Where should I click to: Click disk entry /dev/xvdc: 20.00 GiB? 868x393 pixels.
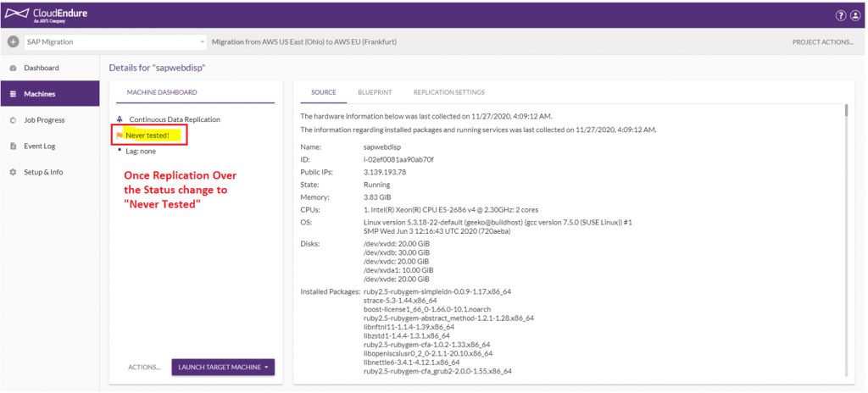pyautogui.click(x=397, y=261)
